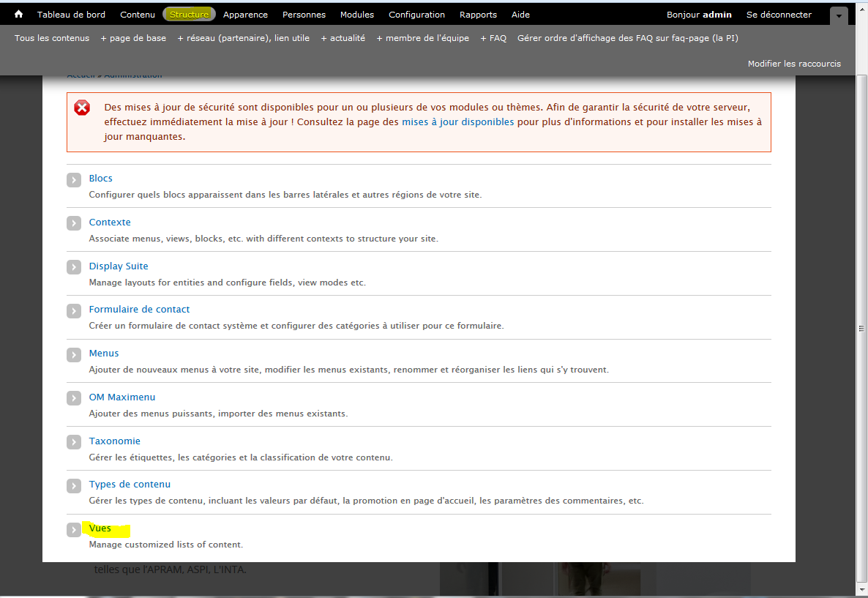Click the vertical scrollbar handle
Image resolution: width=868 pixels, height=598 pixels.
click(x=861, y=329)
